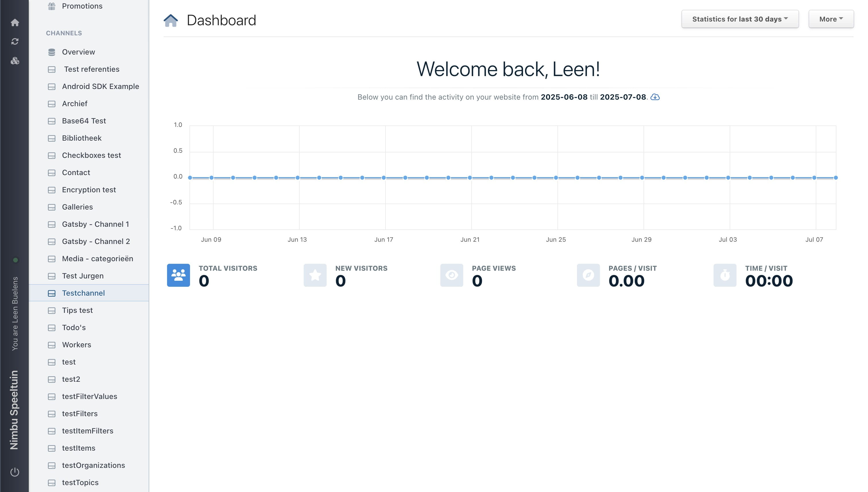868x492 pixels.
Task: Click the cloud download export icon
Action: tap(655, 97)
